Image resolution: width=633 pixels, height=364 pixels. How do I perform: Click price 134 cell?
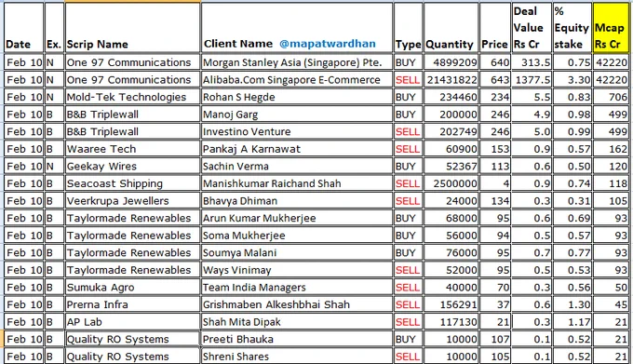495,201
